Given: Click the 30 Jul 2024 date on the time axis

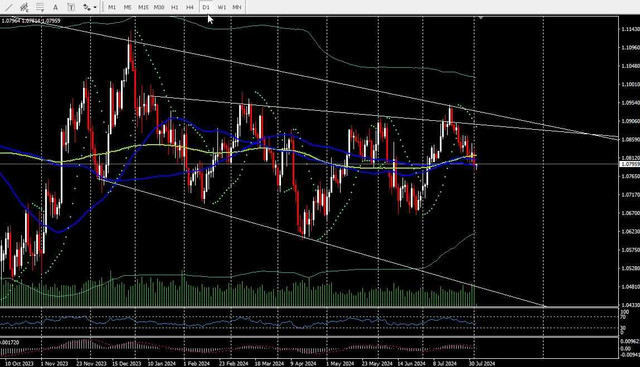Looking at the screenshot, I should tap(482, 363).
